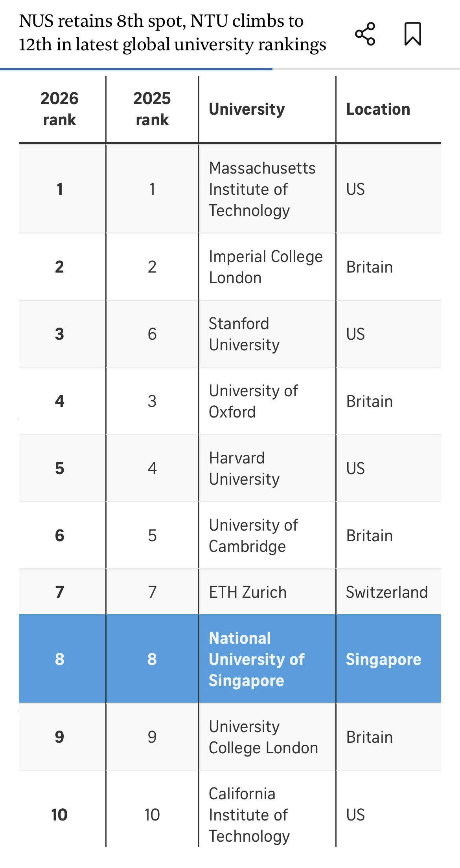Screen dimensions: 460x868
Task: Tap University of Oxford in the table
Action: [x=253, y=401]
